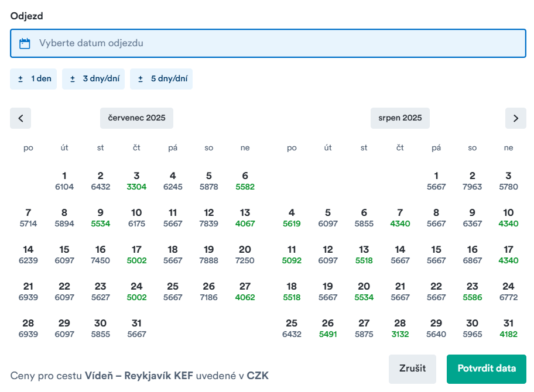Image resolution: width=534 pixels, height=392 pixels.
Task: Pick August 31 with price 4182
Action: click(508, 328)
